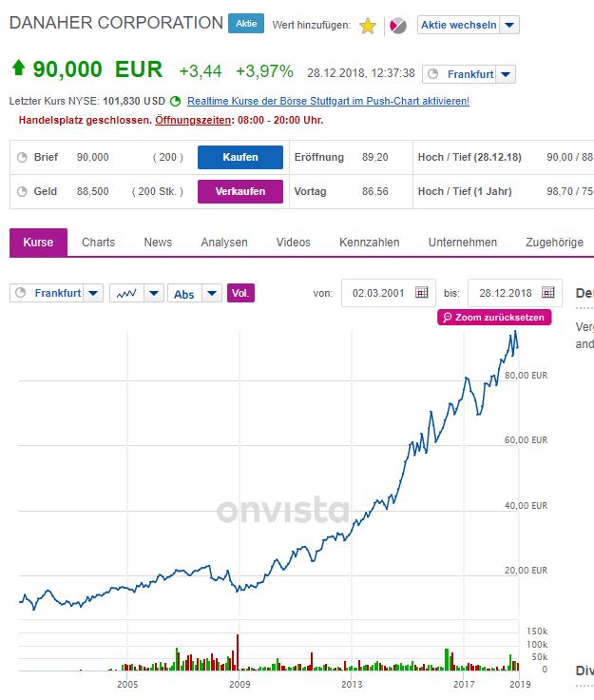Viewport: 594px width, 700px height.
Task: Open calendar icon in 'von' date field
Action: pyautogui.click(x=422, y=293)
